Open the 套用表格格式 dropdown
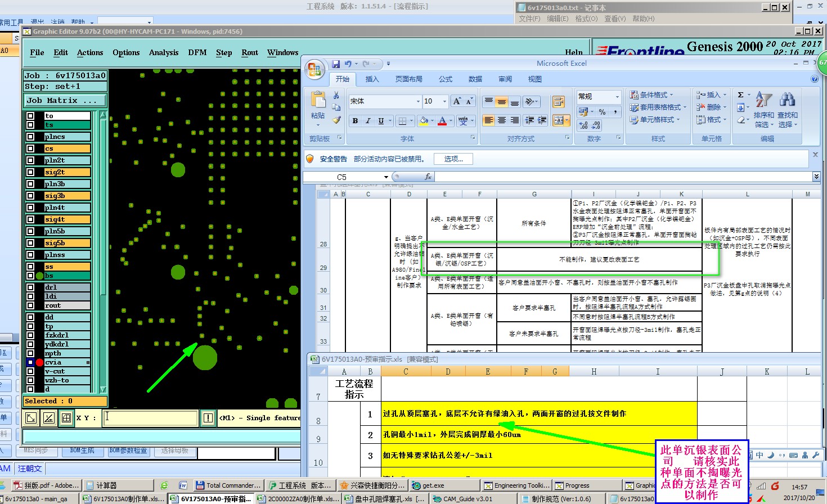The width and height of the screenshot is (827, 504). pos(658,107)
